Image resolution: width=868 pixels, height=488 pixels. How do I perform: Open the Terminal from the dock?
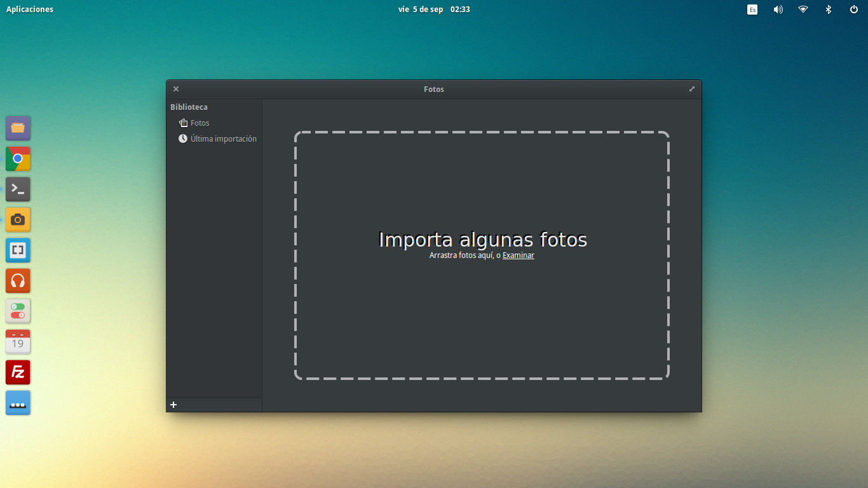pos(18,189)
